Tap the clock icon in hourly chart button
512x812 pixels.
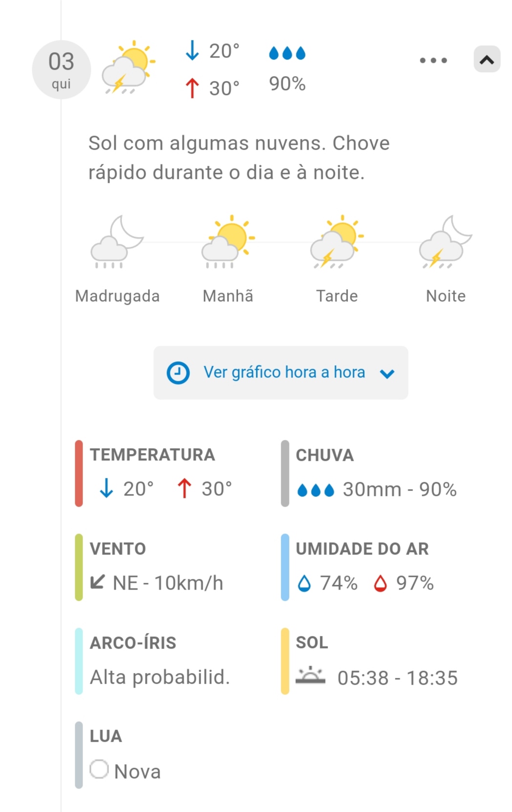pos(178,373)
